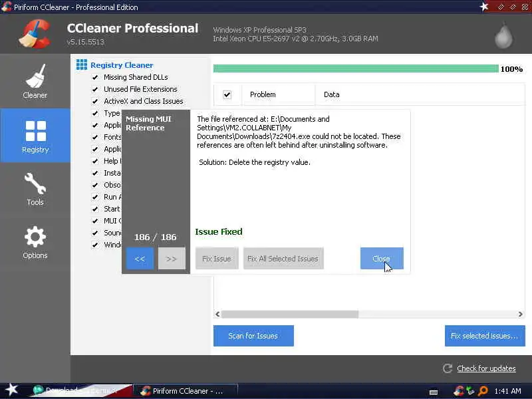Toggle select-all checkbox in Problem header

click(227, 94)
